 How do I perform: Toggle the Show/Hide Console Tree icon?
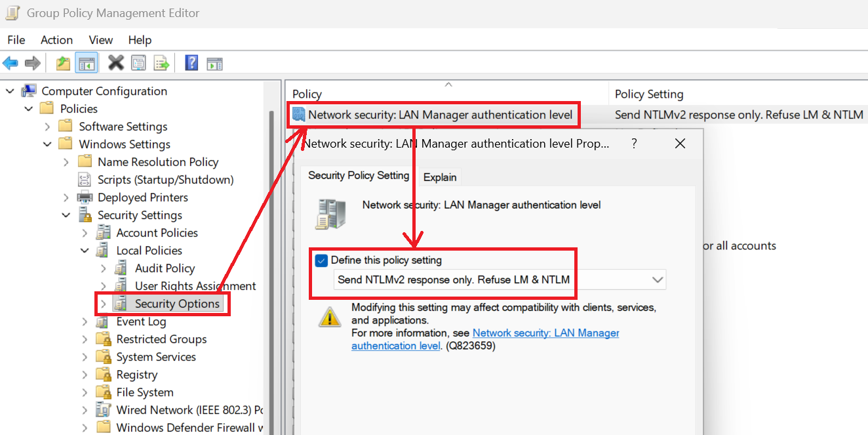pyautogui.click(x=87, y=62)
